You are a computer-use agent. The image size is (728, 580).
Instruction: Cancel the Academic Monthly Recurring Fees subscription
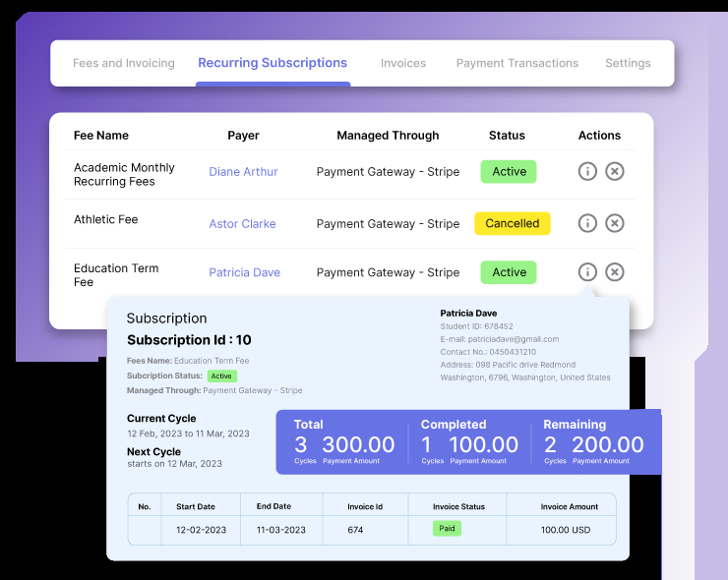[615, 171]
